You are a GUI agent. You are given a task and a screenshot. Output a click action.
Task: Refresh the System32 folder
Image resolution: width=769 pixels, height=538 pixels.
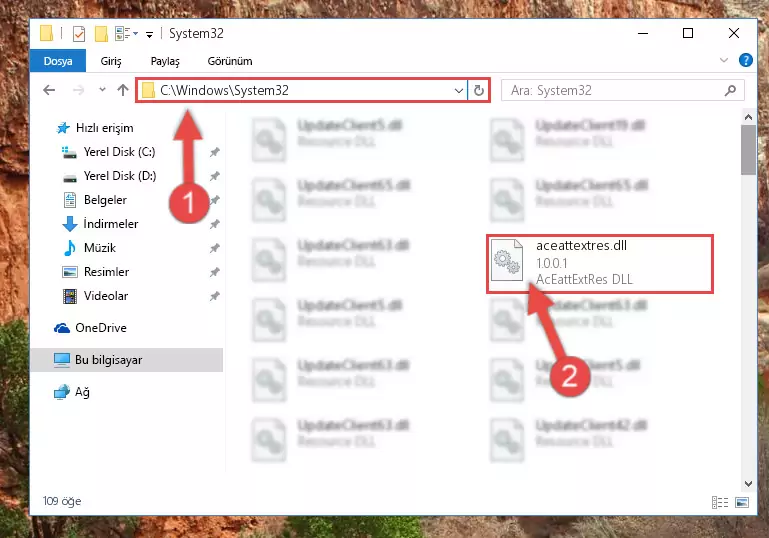479,90
